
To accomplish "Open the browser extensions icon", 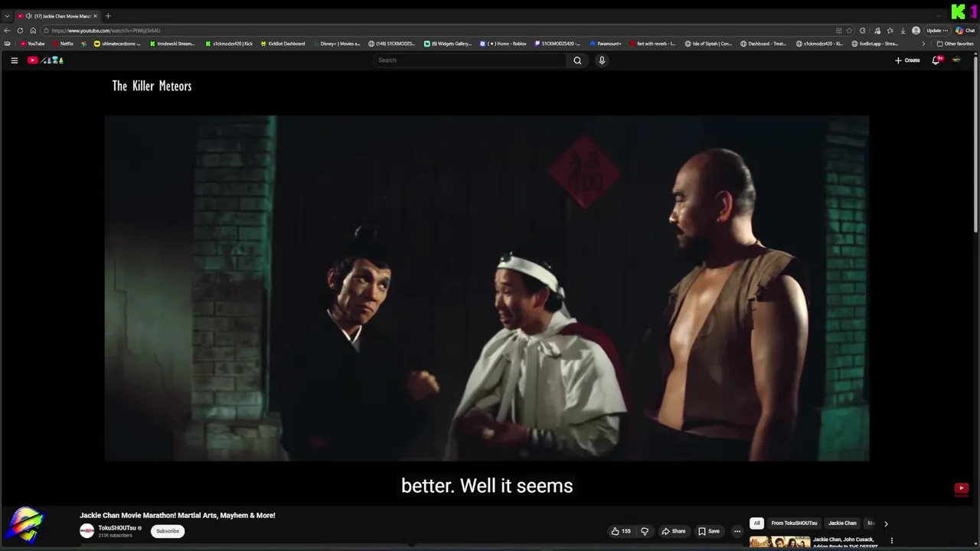I will pos(862,31).
